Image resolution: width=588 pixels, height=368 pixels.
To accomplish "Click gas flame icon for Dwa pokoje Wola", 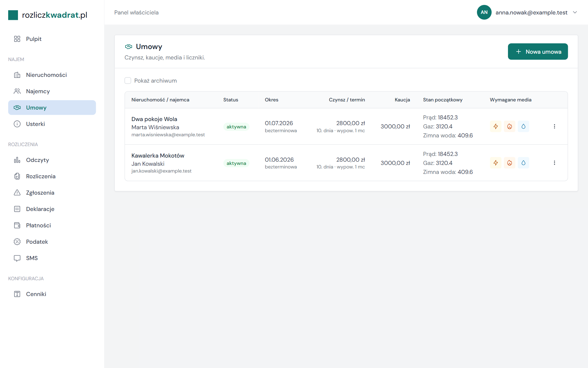I will pyautogui.click(x=510, y=126).
